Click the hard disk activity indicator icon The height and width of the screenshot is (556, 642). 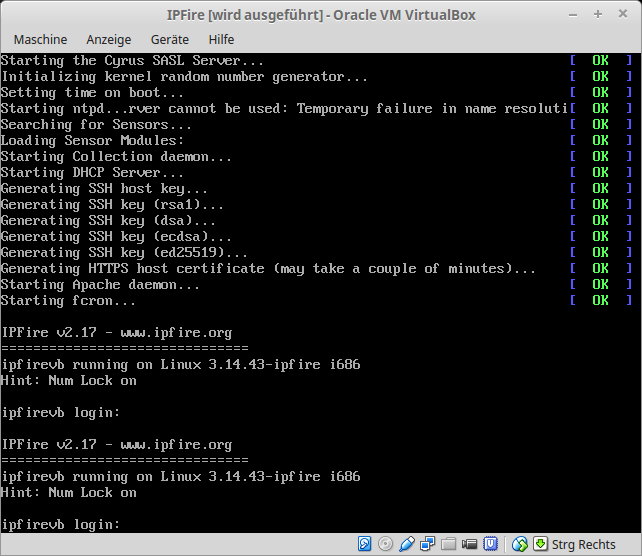coord(364,544)
